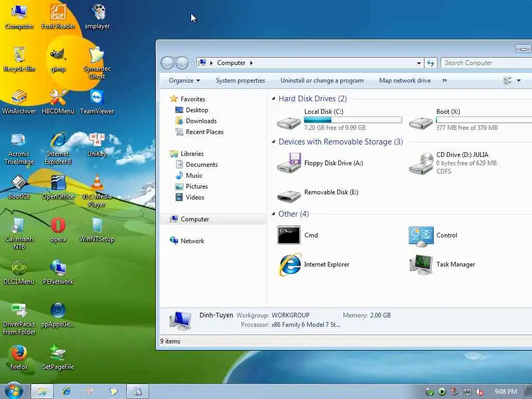Open SetPageFile desktop icon

tap(58, 358)
